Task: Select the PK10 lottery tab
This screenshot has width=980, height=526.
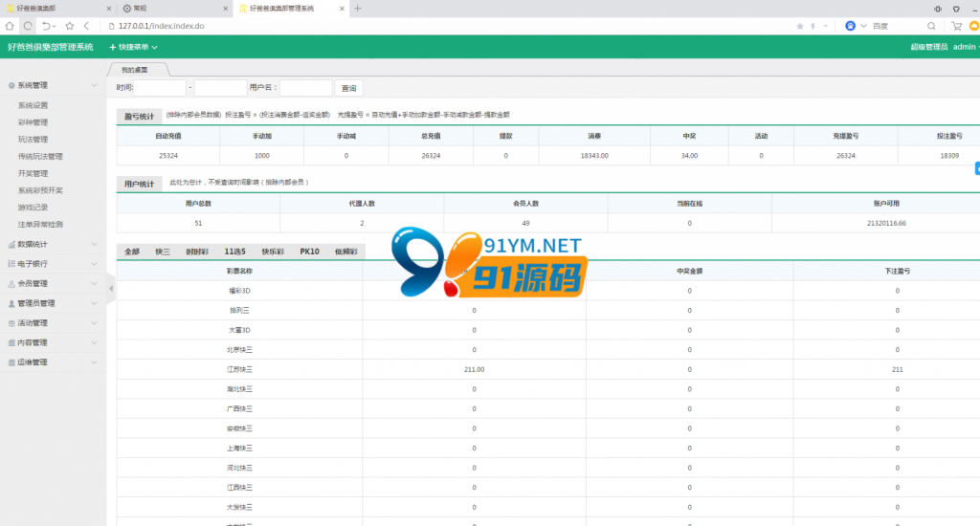Action: (x=309, y=252)
